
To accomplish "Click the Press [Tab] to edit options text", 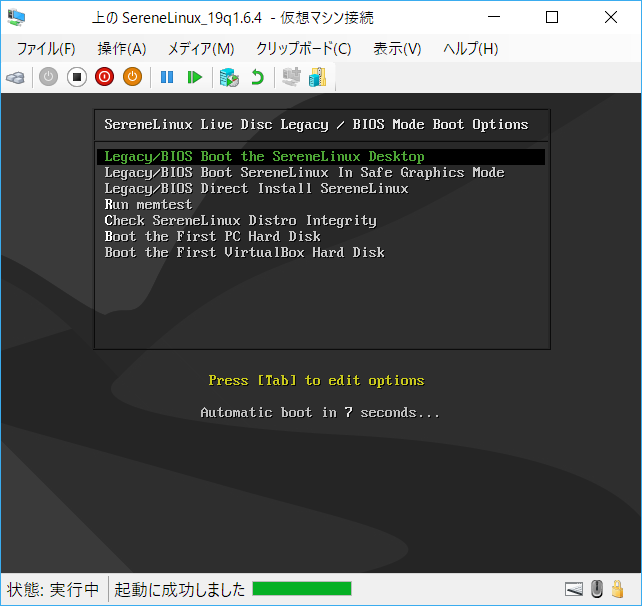I will [x=316, y=381].
